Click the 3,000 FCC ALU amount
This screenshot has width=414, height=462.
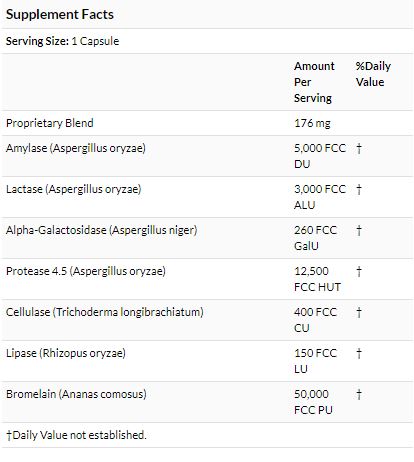[320, 197]
